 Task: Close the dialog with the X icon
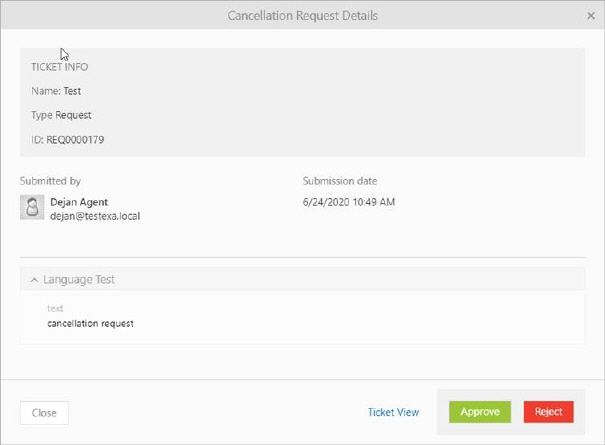590,16
